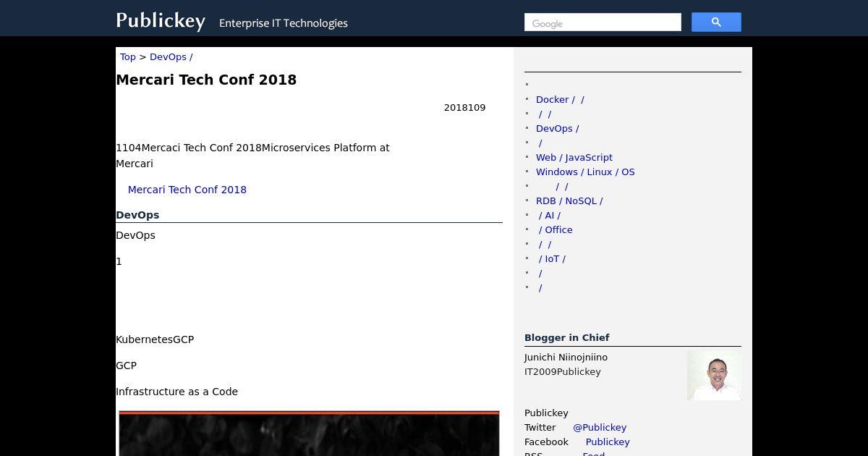Click the Mercari Tech Conf 2018 heading
868x456 pixels.
click(206, 80)
